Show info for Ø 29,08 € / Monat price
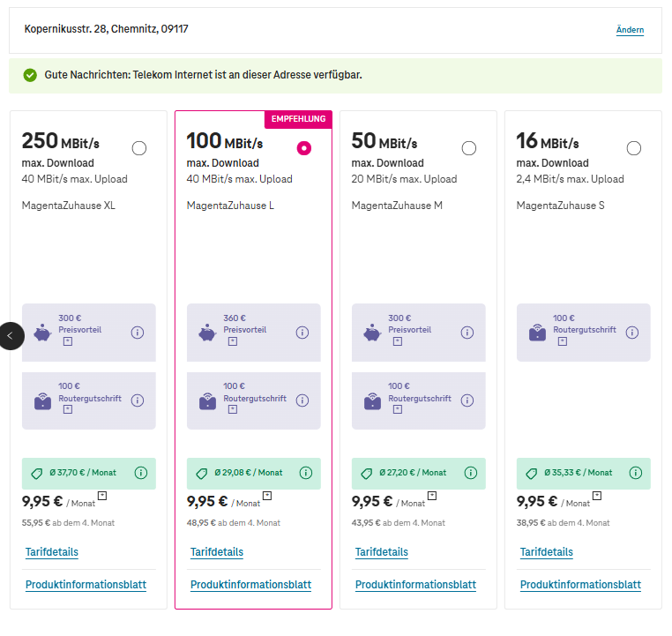 point(305,473)
